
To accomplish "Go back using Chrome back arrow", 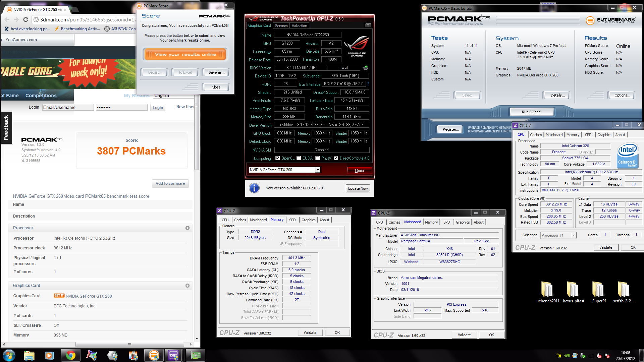I will (7, 20).
